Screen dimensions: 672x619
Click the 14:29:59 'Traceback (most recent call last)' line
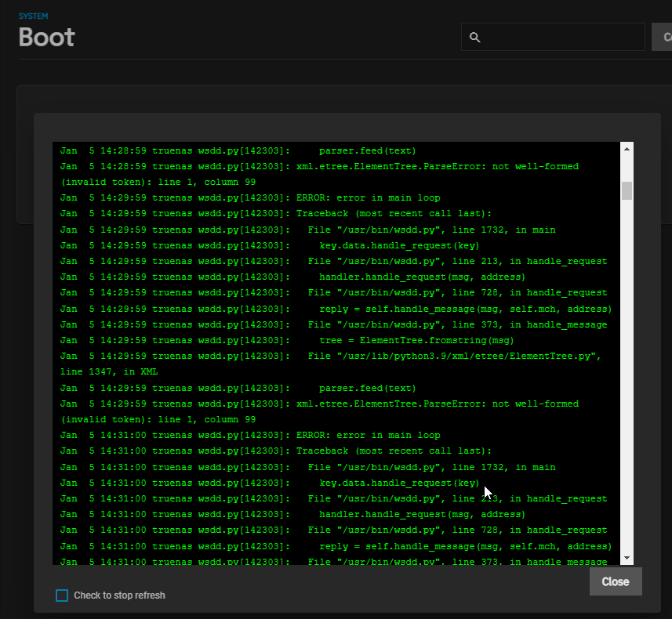pos(276,213)
